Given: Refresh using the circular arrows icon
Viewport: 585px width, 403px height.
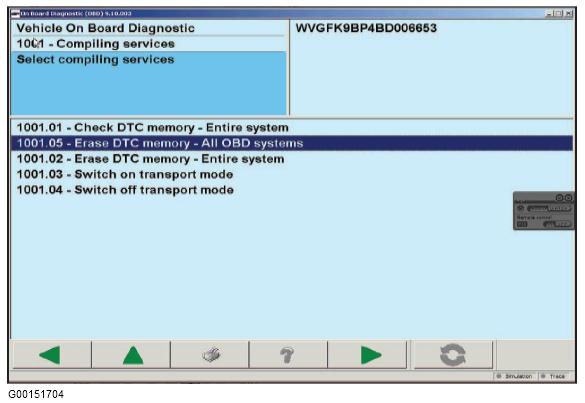Looking at the screenshot, I should click(453, 355).
